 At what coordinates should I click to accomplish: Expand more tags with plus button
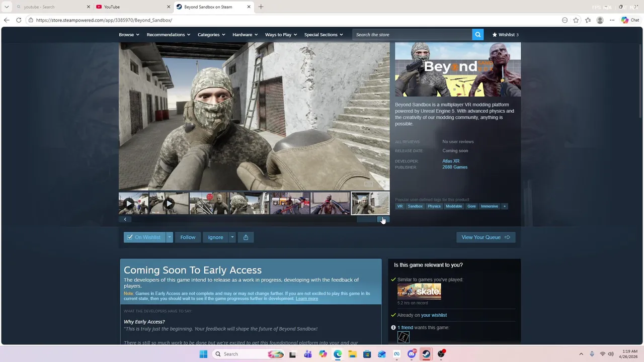504,206
